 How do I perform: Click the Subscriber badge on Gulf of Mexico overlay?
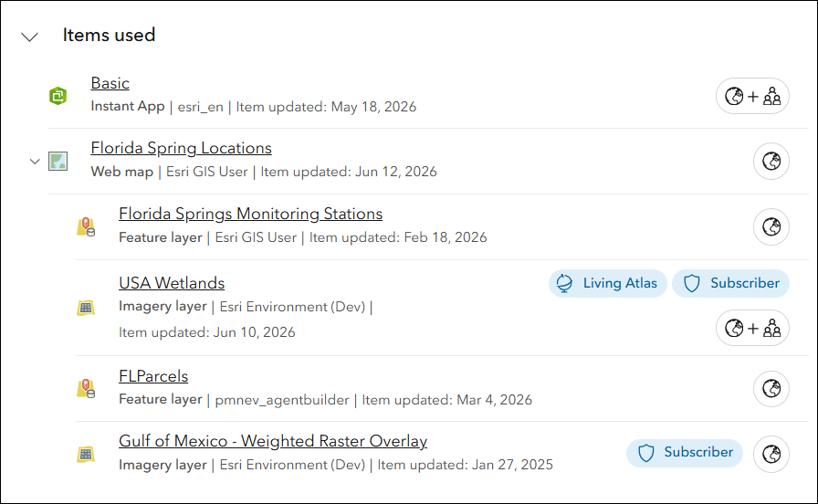click(685, 453)
